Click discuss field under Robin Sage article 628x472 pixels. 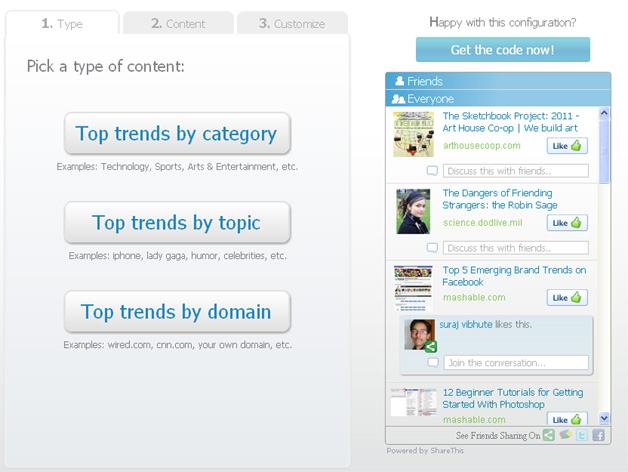coord(515,248)
